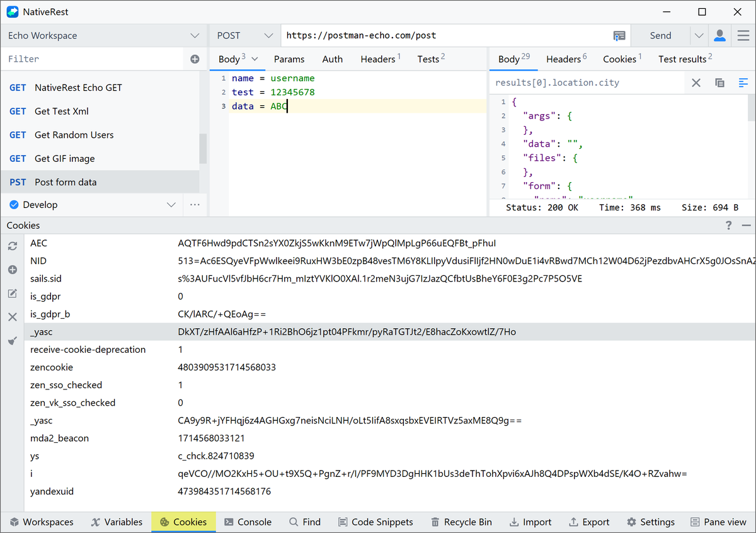The image size is (756, 533).
Task: Select the zencookie cookie row
Action: click(x=390, y=367)
